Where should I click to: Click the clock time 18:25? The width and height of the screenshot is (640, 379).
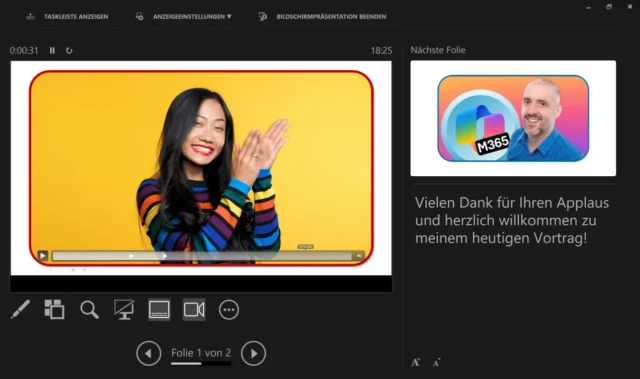coord(381,51)
